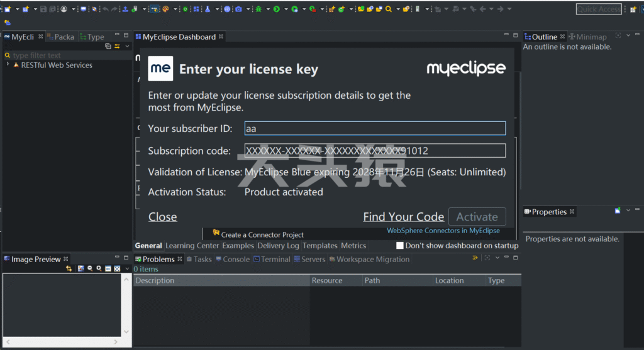Click the Link with Editor icon
Screen dimensions: 644x350
tap(117, 46)
